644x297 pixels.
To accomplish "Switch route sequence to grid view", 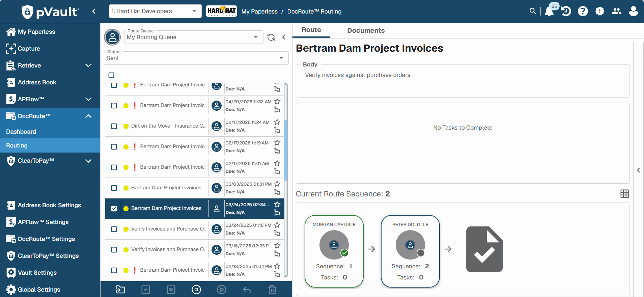I will [625, 194].
